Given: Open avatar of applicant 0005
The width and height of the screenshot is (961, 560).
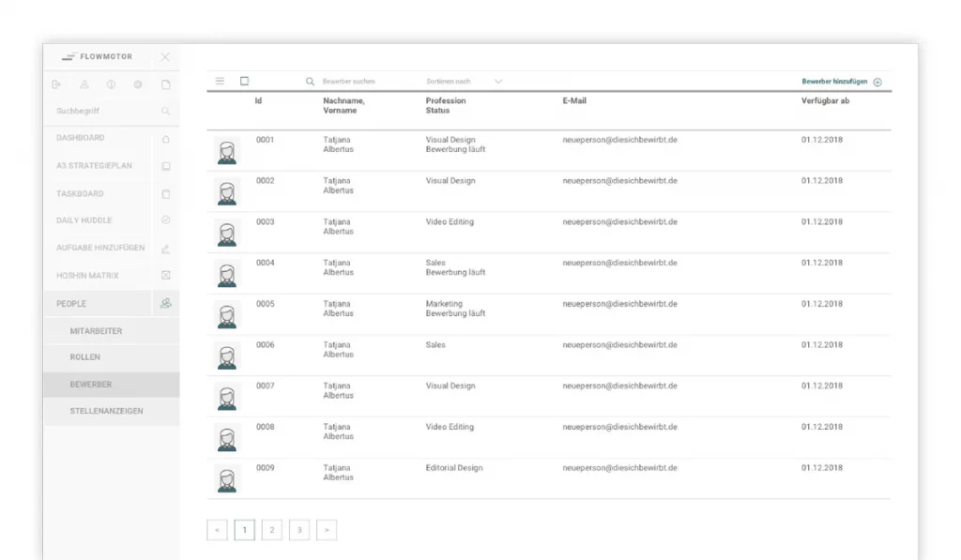Looking at the screenshot, I should pos(227,316).
